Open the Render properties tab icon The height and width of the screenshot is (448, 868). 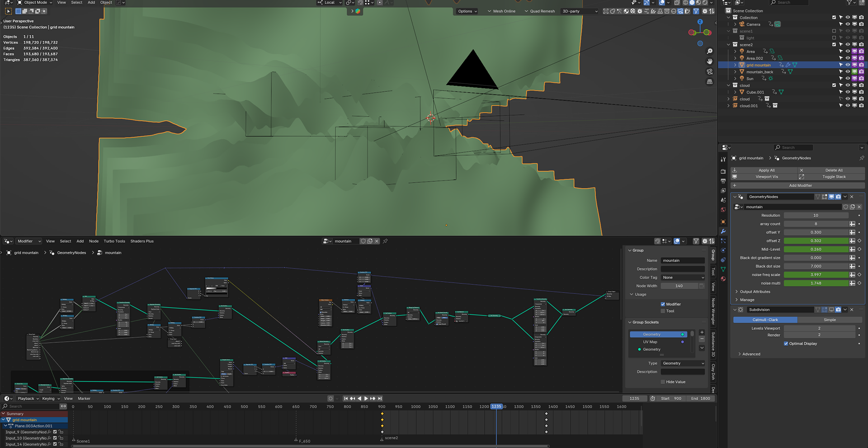pyautogui.click(x=723, y=172)
